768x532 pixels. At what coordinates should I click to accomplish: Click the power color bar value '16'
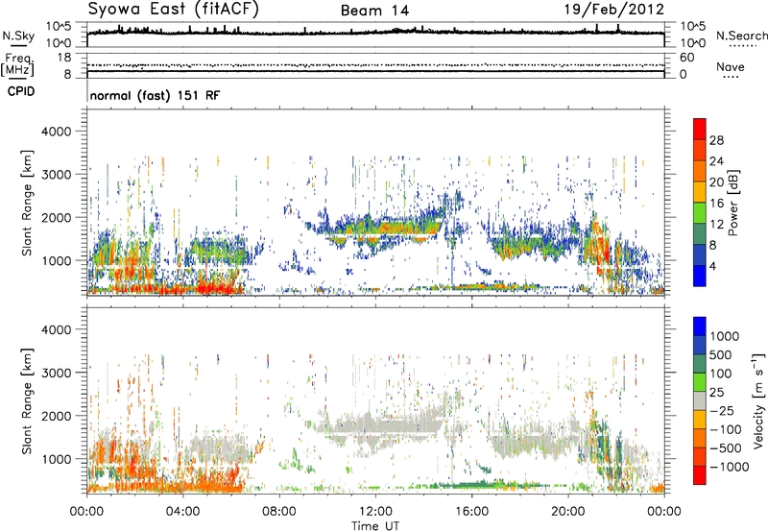coord(716,204)
